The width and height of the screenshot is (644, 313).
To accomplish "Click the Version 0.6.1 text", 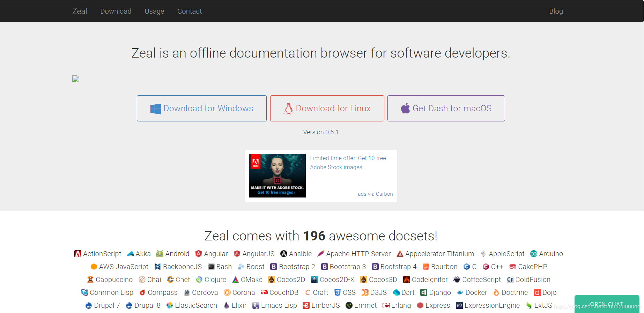I will 321,132.
